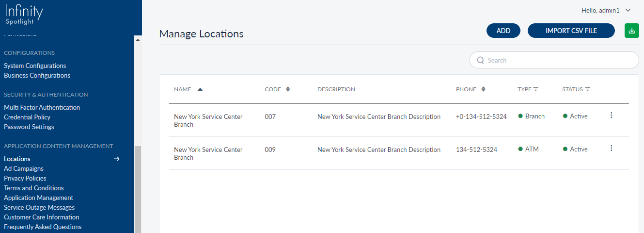
Task: Click the arrow icon next to Locations
Action: tap(116, 159)
